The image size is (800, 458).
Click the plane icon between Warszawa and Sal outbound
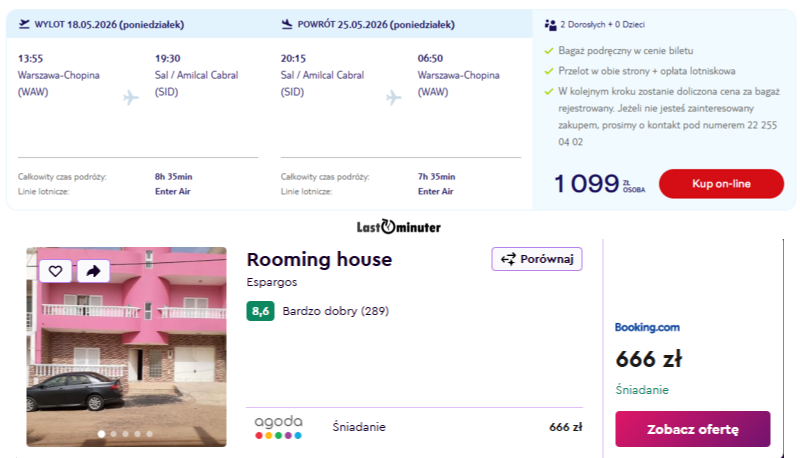tap(131, 97)
